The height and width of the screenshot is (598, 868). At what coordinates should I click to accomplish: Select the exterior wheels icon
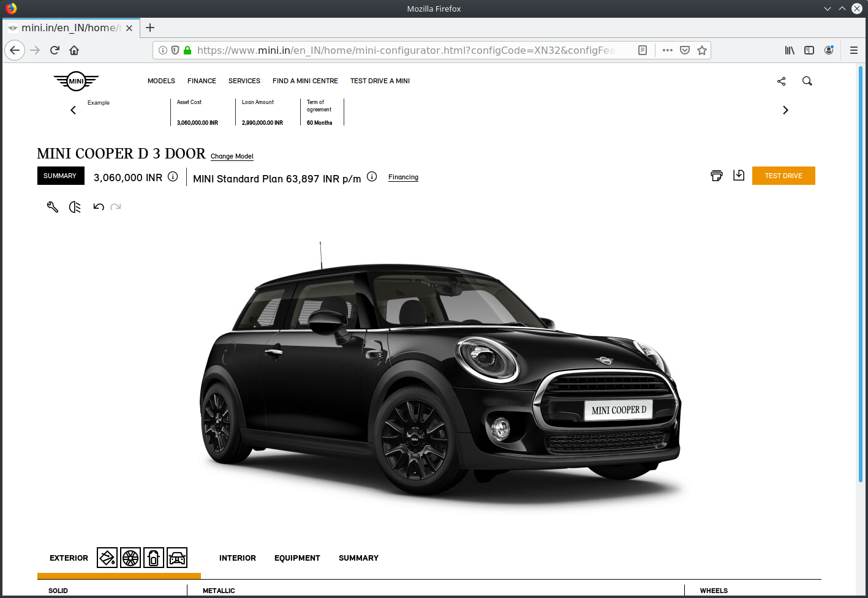coord(130,558)
